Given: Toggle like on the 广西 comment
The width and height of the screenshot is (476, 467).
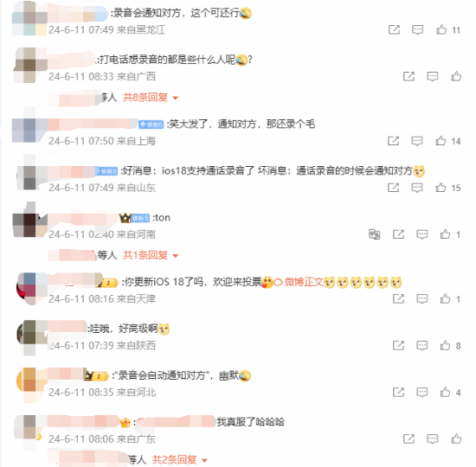Looking at the screenshot, I should 456,76.
